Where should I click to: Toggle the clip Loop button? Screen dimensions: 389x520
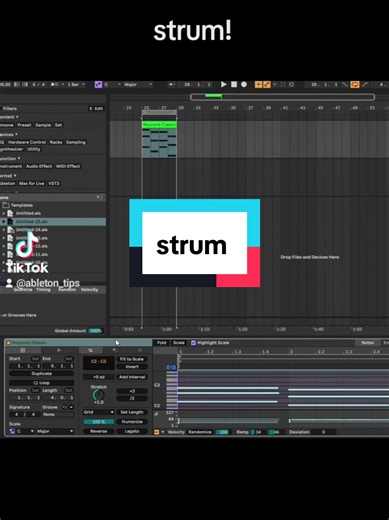(x=42, y=383)
